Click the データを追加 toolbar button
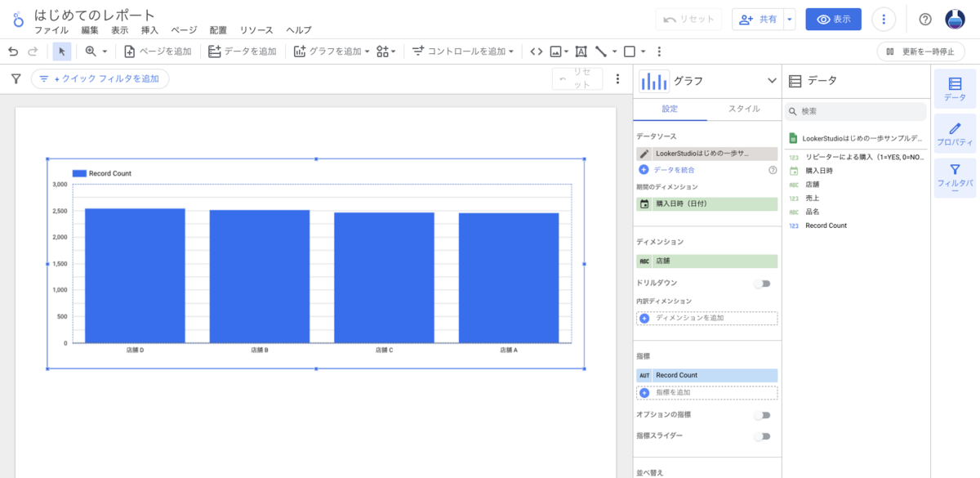 [x=242, y=51]
